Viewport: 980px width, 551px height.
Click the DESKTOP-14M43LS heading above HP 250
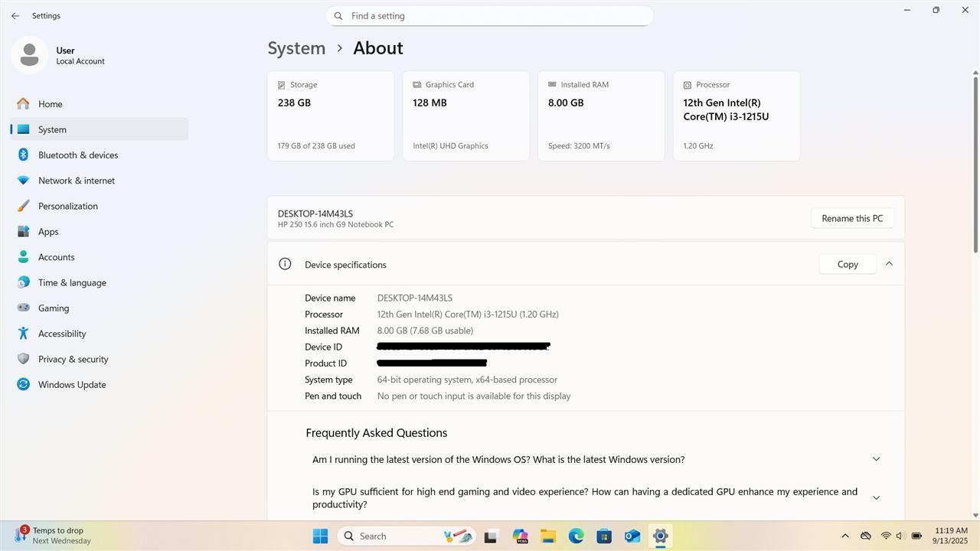pos(315,214)
